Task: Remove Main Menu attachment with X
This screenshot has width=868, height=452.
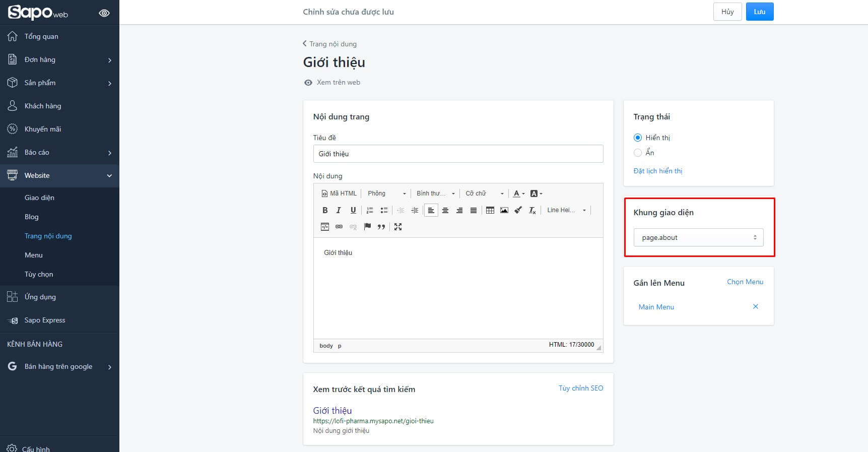Action: [x=756, y=306]
